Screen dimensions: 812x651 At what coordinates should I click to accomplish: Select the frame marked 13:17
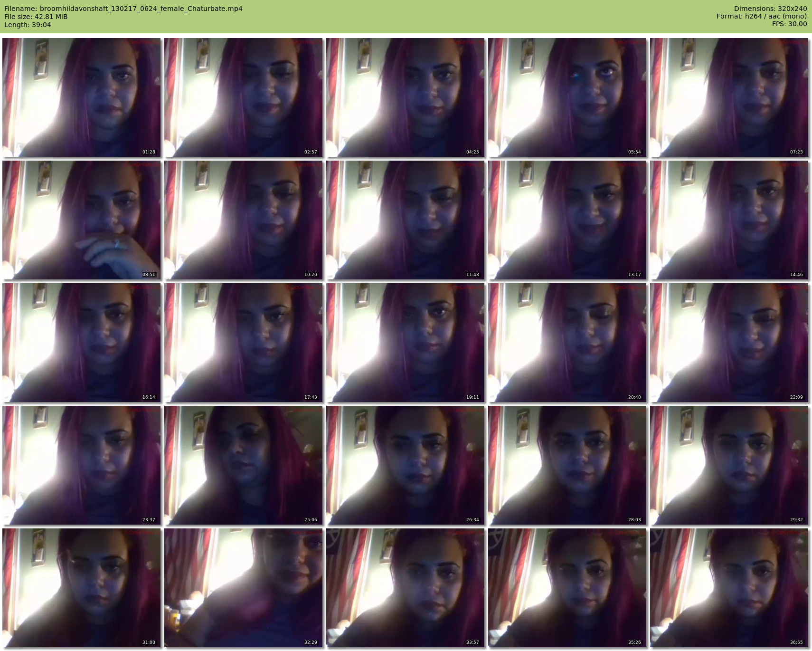pos(567,220)
